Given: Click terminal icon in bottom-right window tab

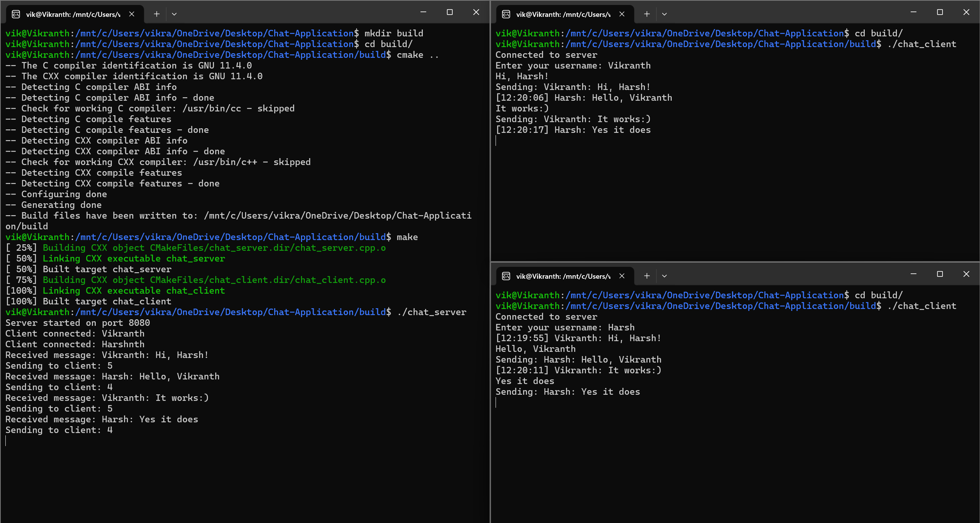Looking at the screenshot, I should tap(506, 276).
